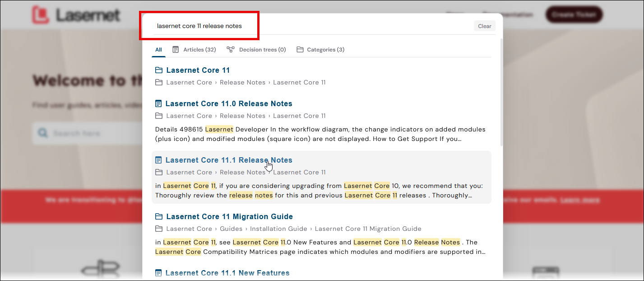Screen dimensions: 644x281
Task: Click the folder icon beside the Lasernet Core 11 title
Action: coord(159,70)
